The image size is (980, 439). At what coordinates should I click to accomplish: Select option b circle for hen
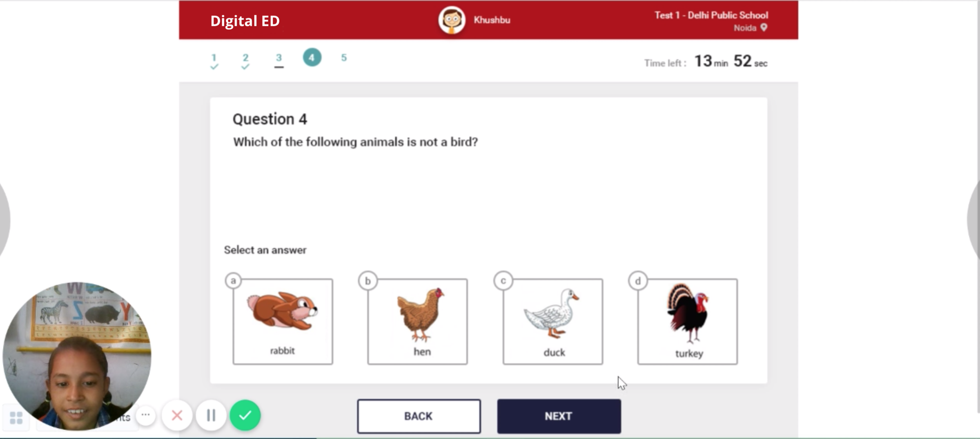(368, 281)
